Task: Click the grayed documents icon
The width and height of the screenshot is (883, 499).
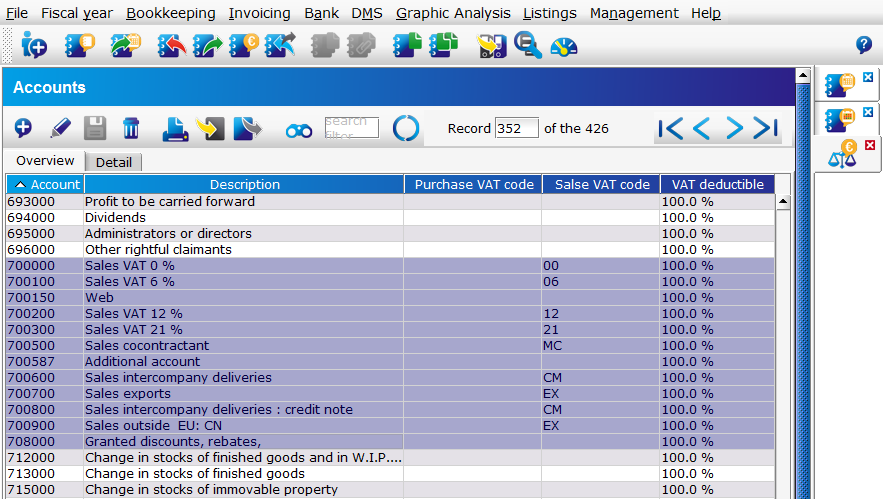Action: [325, 45]
